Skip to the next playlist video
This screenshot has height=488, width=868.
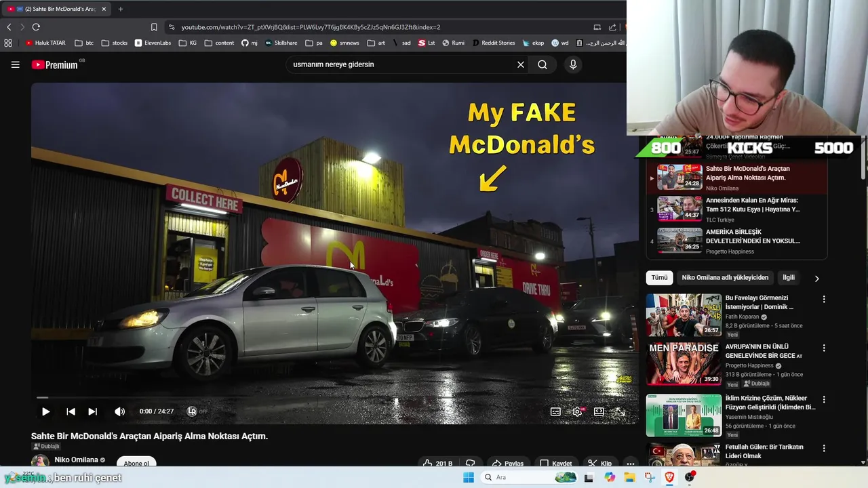tap(92, 411)
